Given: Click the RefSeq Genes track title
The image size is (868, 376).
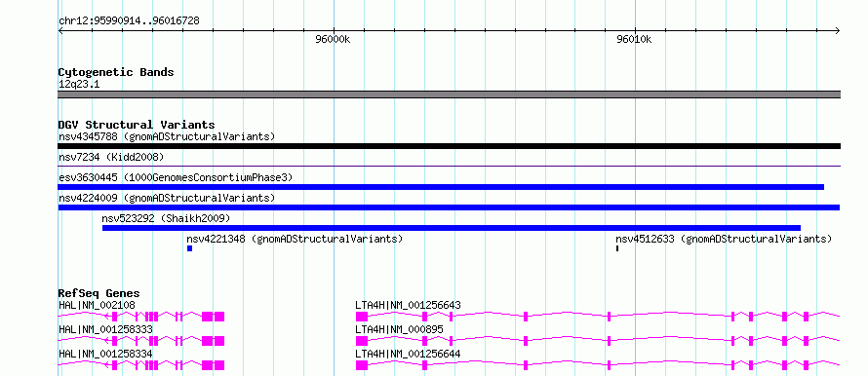Looking at the screenshot, I should tap(99, 293).
